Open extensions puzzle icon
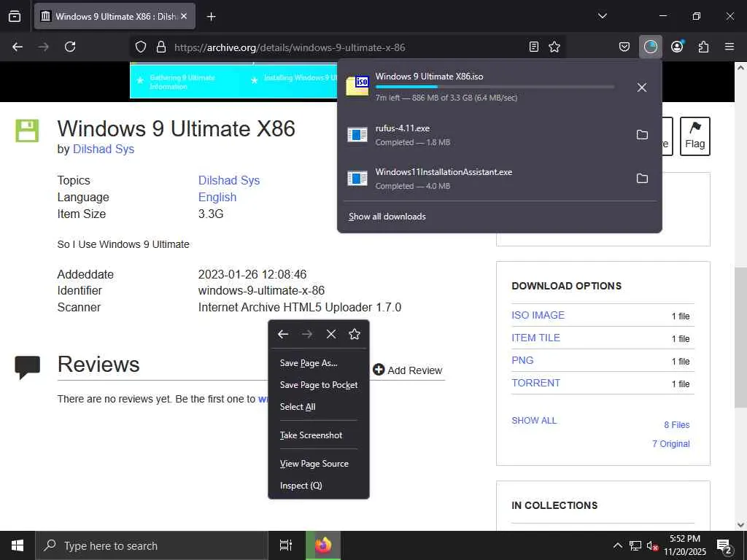Image resolution: width=747 pixels, height=560 pixels. point(703,47)
